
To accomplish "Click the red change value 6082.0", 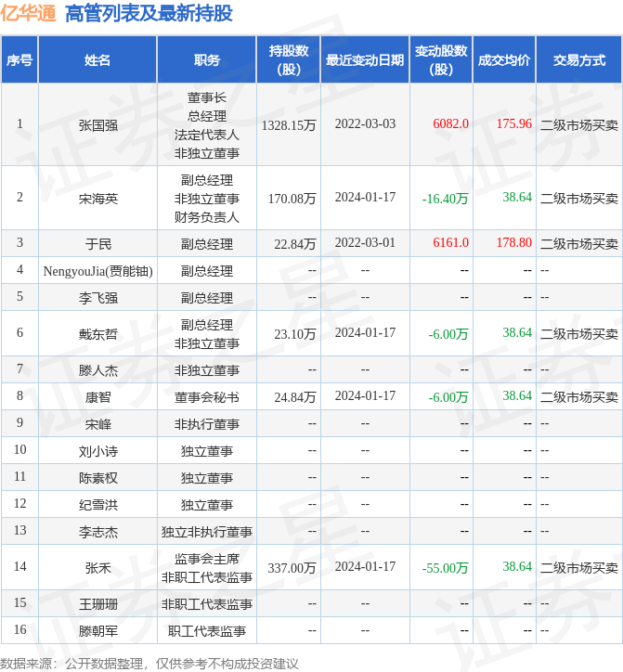I will click(450, 123).
